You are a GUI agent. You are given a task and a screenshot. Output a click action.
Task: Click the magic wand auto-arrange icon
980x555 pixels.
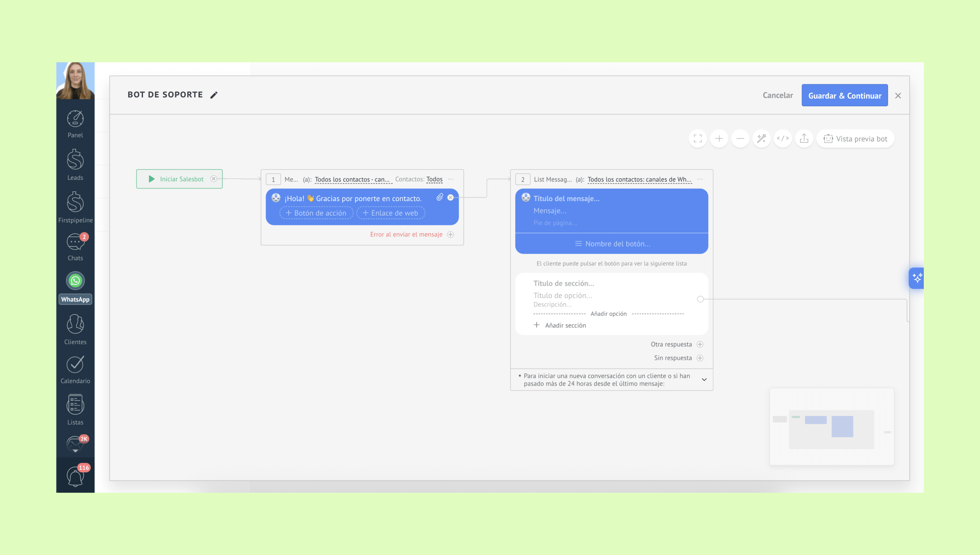pyautogui.click(x=762, y=138)
